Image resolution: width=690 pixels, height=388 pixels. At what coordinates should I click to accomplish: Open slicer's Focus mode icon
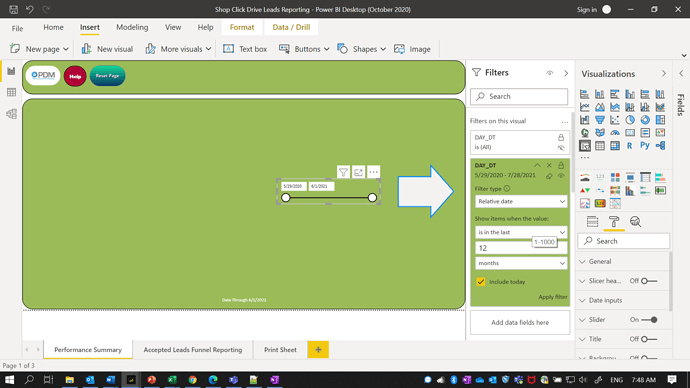[358, 172]
